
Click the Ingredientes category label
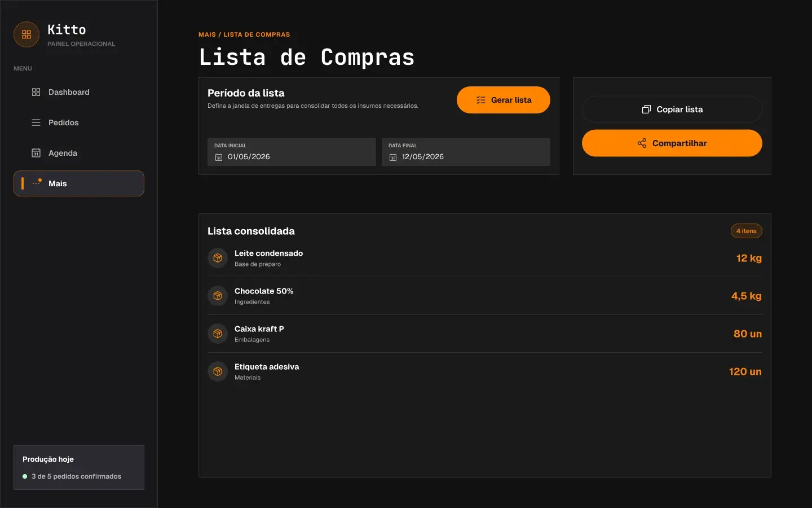(x=252, y=302)
